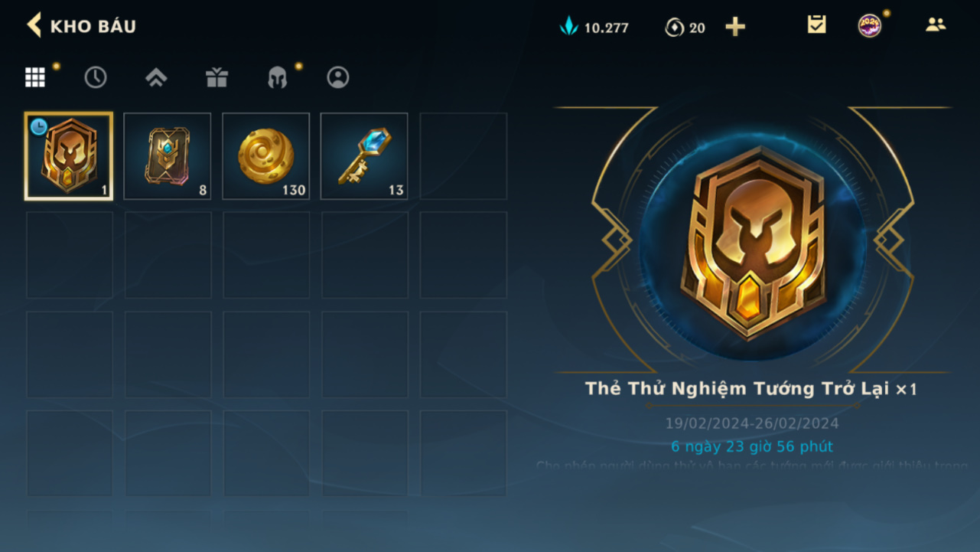Open the profile avatar filter tab
Image resolution: width=980 pixels, height=552 pixels.
click(338, 77)
